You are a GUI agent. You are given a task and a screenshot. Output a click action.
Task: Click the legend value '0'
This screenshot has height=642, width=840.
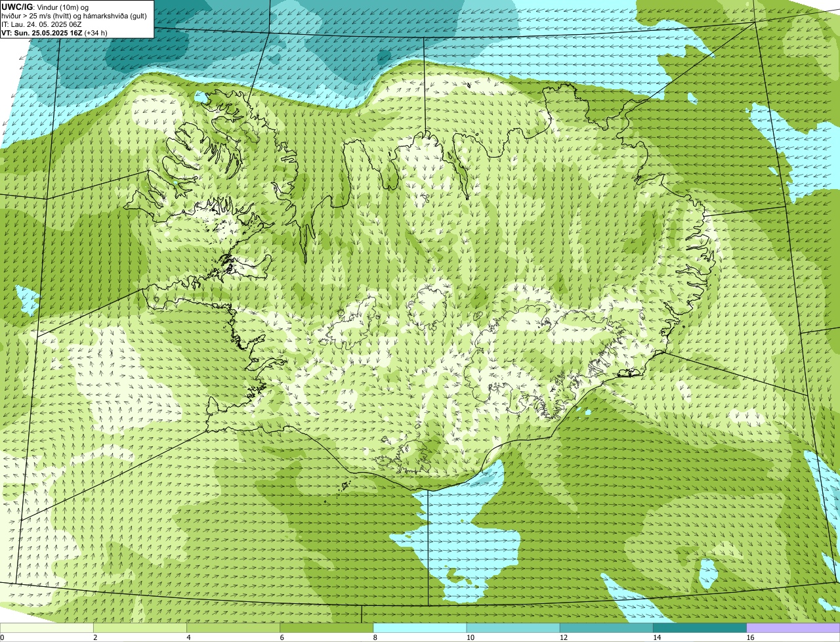point(2,637)
